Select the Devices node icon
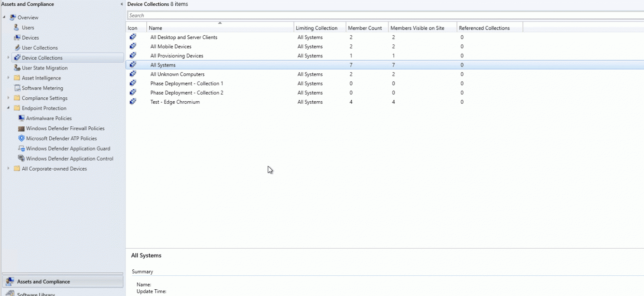Screen dimensions: 644x296 (16, 38)
